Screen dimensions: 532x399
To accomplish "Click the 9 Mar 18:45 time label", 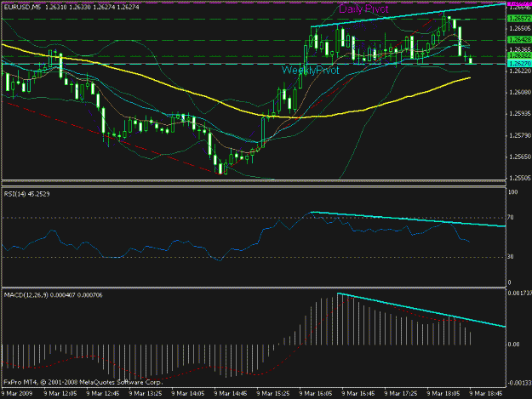I will [x=486, y=394].
